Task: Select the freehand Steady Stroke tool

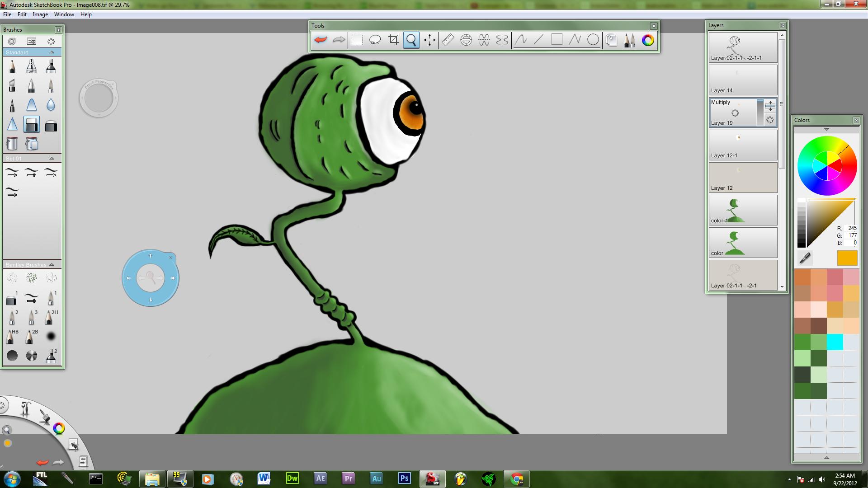Action: (521, 40)
